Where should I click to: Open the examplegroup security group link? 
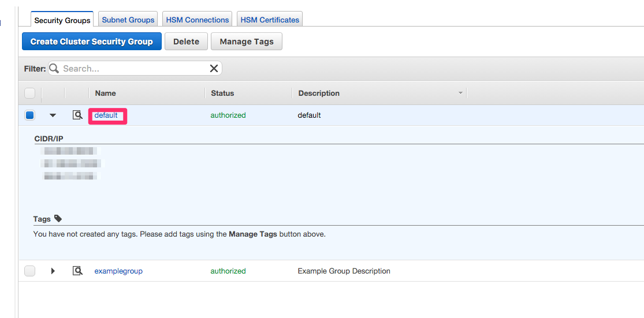point(118,271)
